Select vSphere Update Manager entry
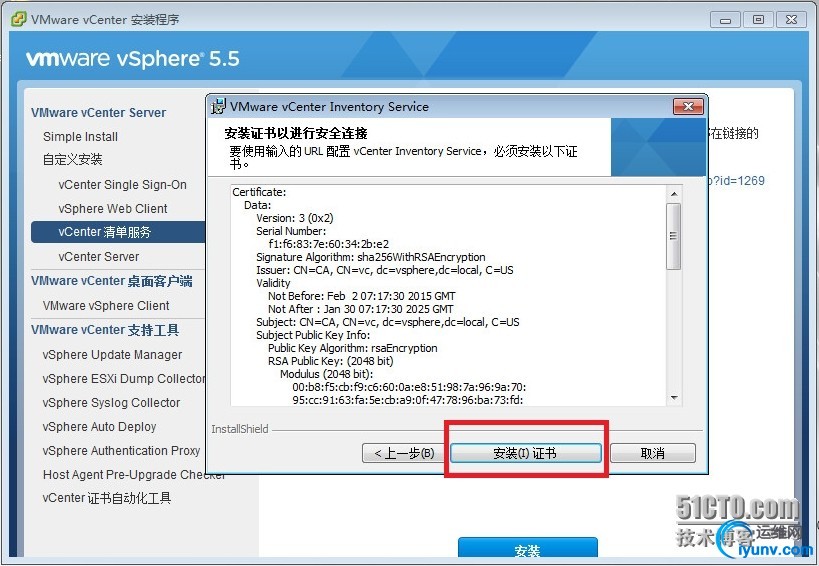The height and width of the screenshot is (566, 819). point(112,355)
